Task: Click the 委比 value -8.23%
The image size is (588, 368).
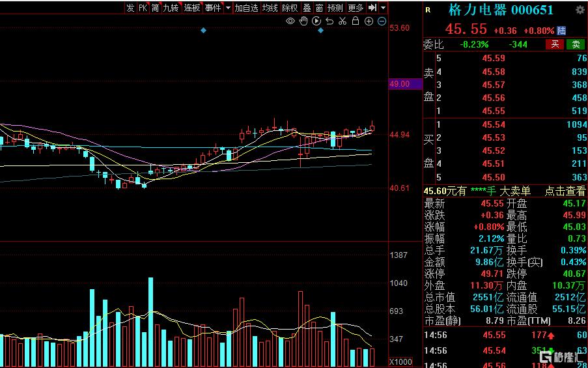Action: click(474, 45)
